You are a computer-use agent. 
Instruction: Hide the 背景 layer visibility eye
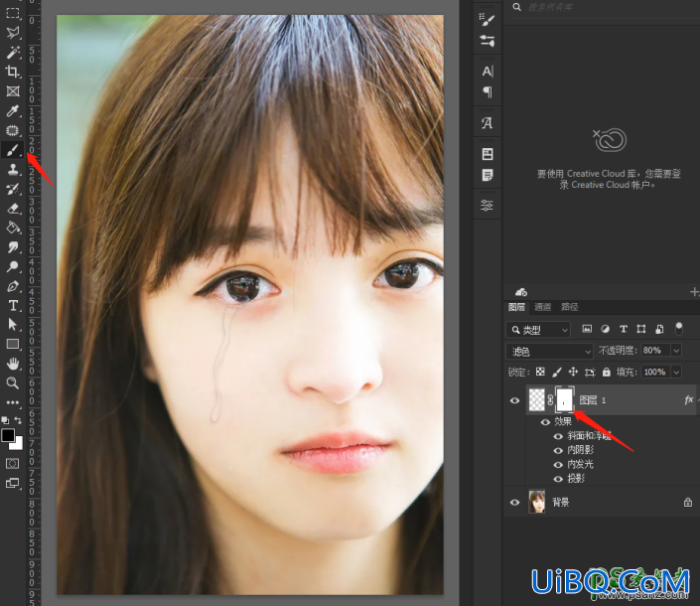pos(514,503)
